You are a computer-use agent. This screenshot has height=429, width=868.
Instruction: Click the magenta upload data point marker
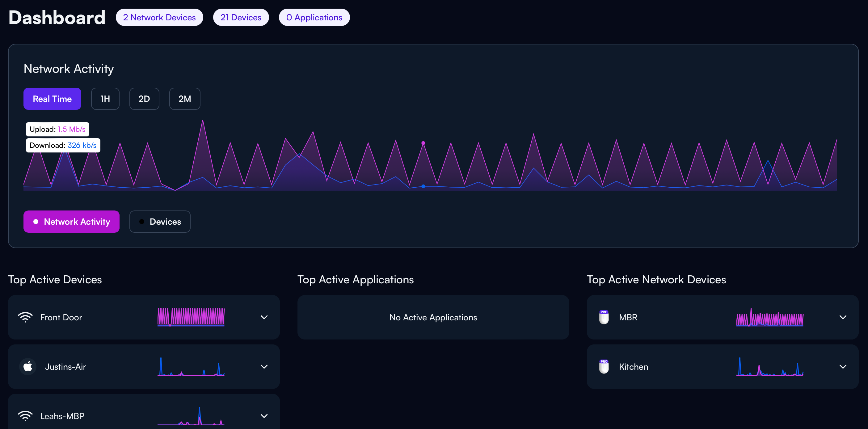423,143
